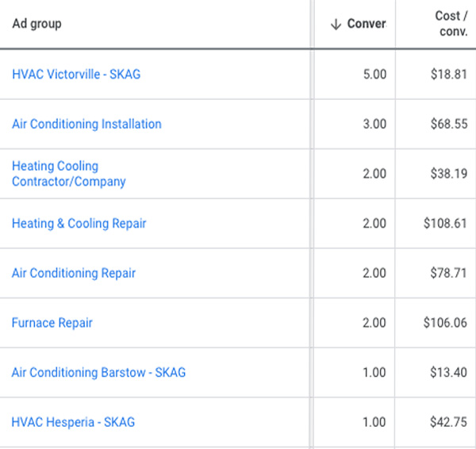Open the Furnace Repair ad group
This screenshot has height=449, width=476.
[52, 323]
